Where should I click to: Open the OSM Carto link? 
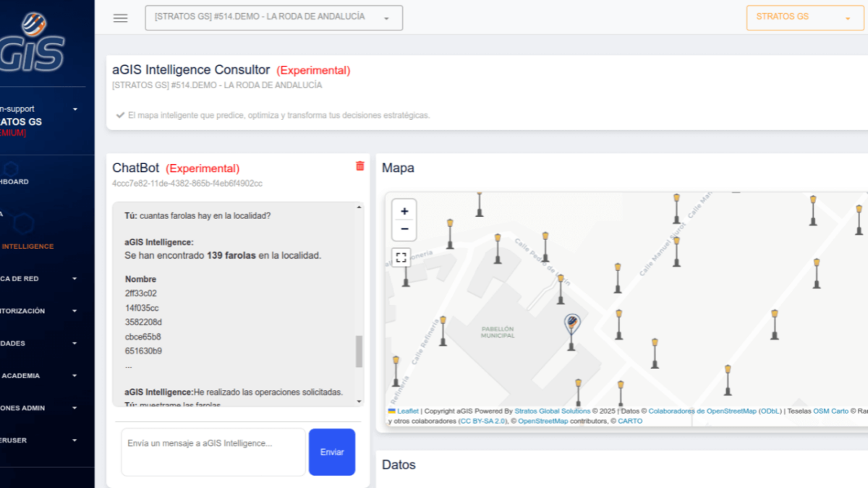click(x=830, y=411)
